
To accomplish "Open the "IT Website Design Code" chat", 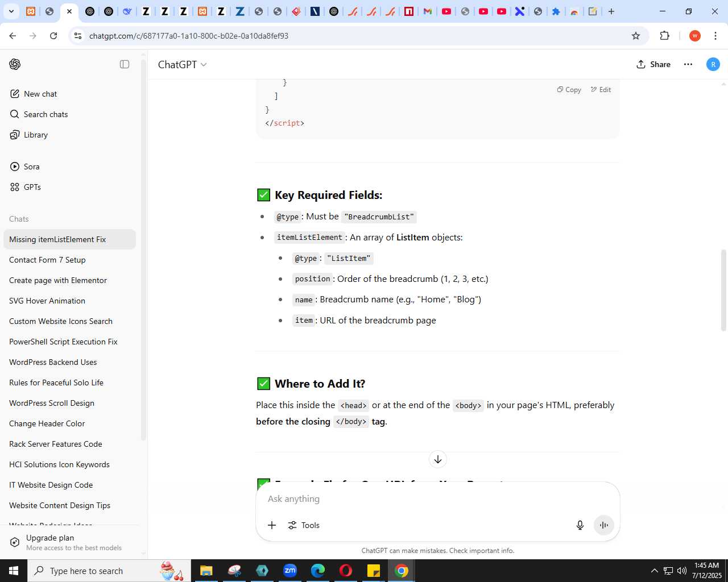I will pyautogui.click(x=69, y=485).
